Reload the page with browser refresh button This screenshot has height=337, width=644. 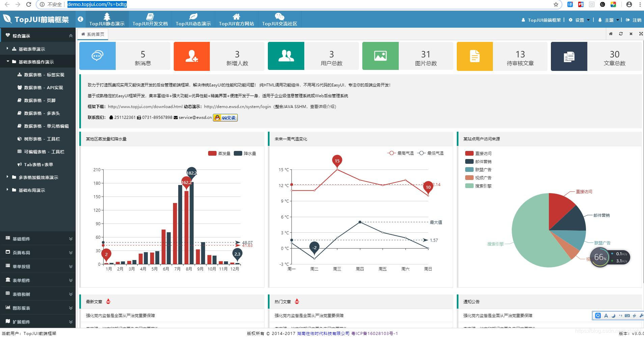(29, 4)
